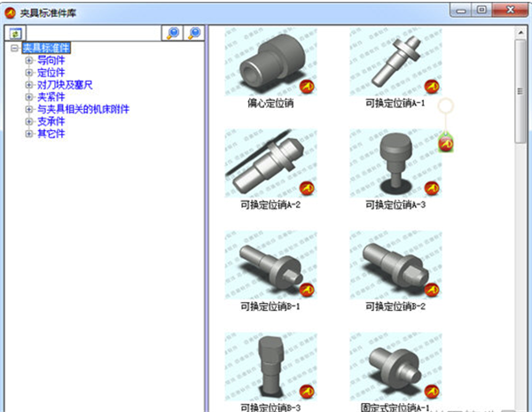Click the red badge icon on 可换定位销B-3
The width and height of the screenshot is (532, 412).
click(x=307, y=392)
